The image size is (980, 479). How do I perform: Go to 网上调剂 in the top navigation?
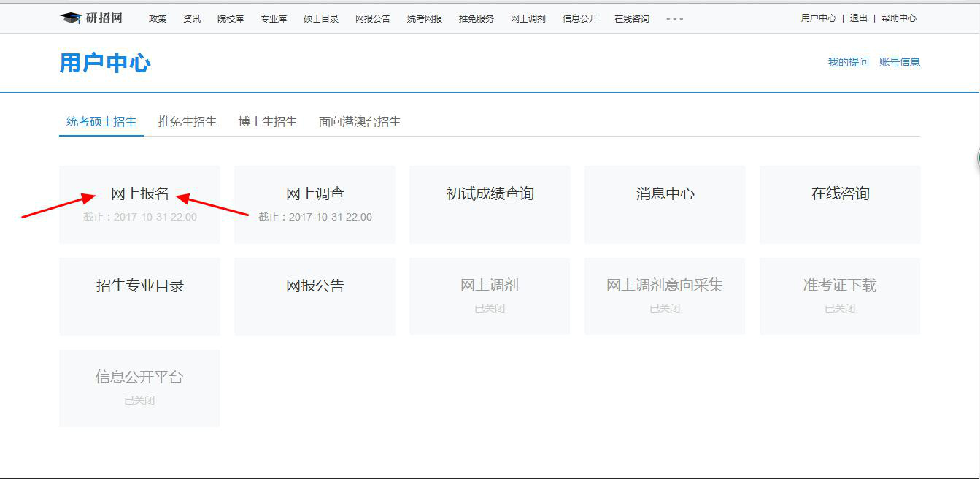click(528, 19)
